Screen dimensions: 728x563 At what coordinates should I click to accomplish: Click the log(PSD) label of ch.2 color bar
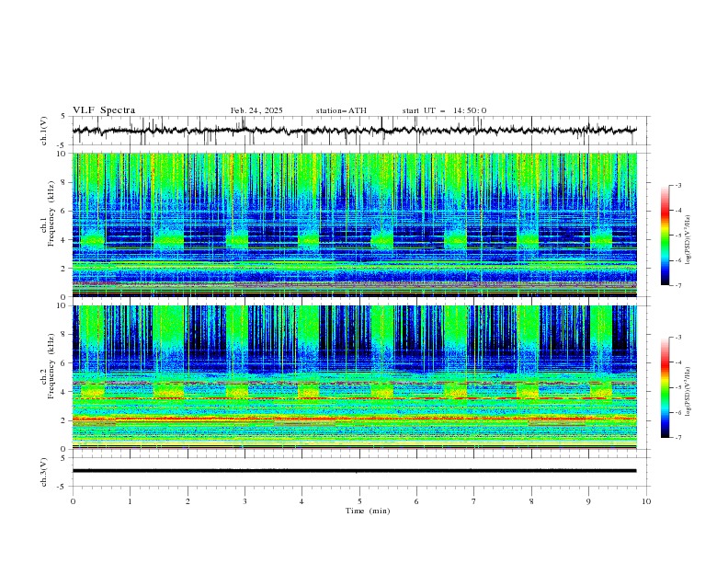688,392
